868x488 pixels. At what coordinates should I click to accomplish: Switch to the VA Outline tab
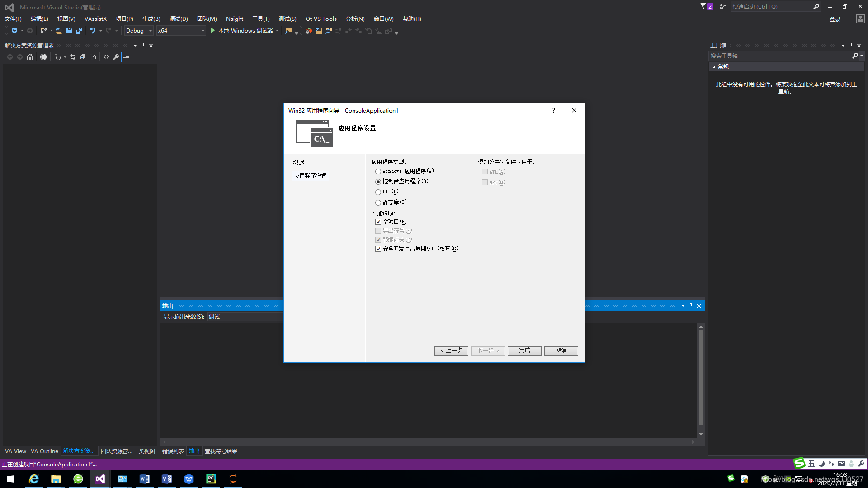click(44, 451)
